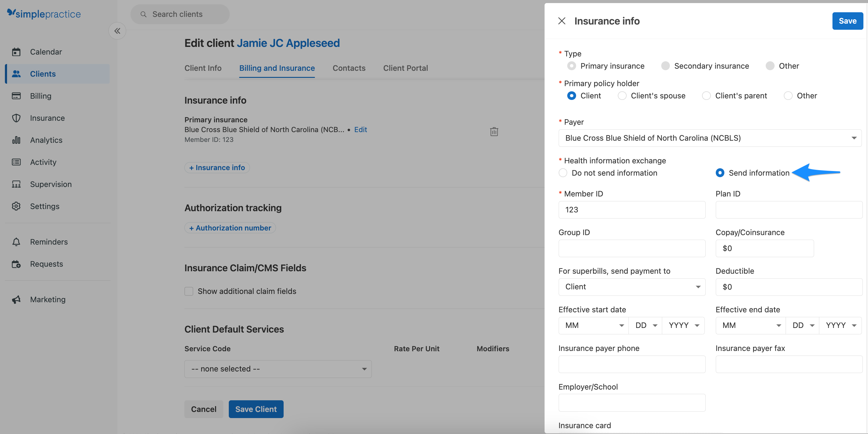
Task: Click the Save Client button
Action: pos(256,409)
